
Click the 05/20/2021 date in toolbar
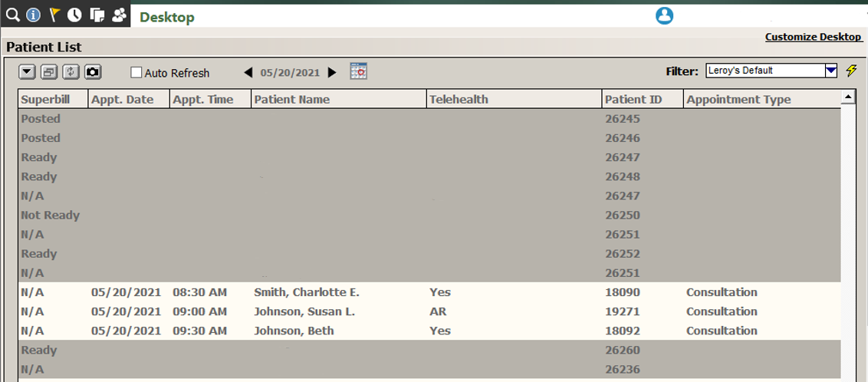click(x=290, y=73)
